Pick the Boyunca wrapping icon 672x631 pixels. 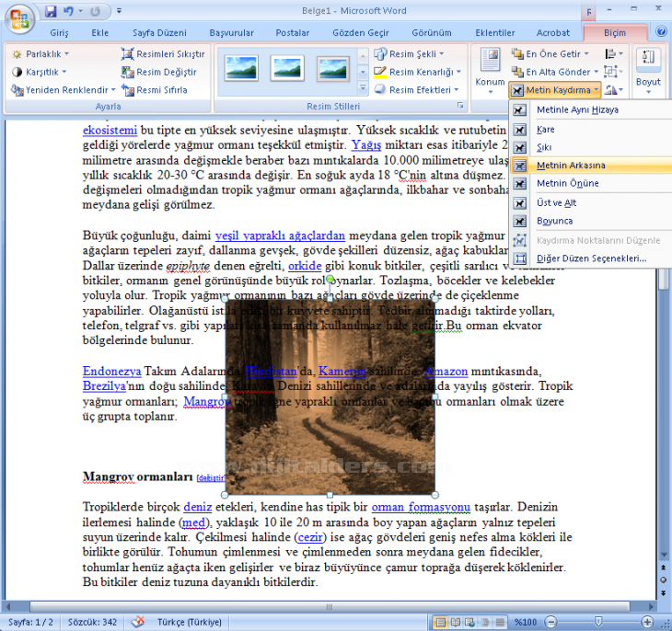click(519, 221)
